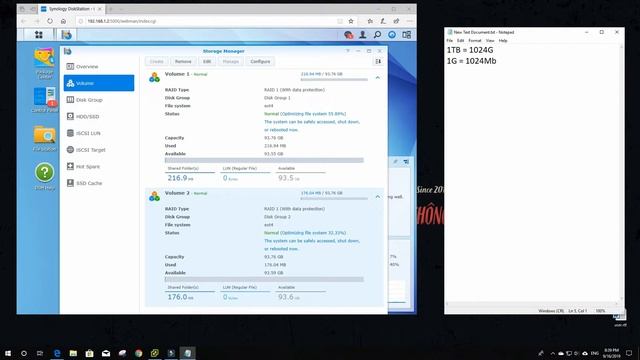Viewport: 640px width, 360px height.
Task: Open the Windows Start menu
Action: [x=8, y=353]
